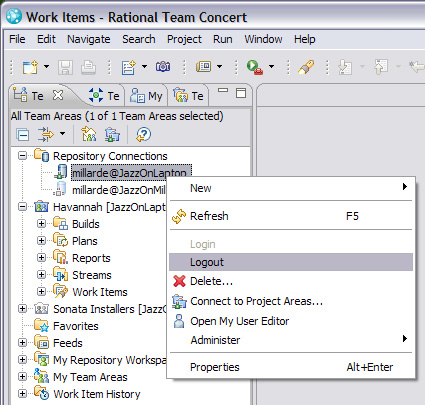This screenshot has width=425, height=405.
Task: Expand the Reports folder
Action: [x=41, y=258]
